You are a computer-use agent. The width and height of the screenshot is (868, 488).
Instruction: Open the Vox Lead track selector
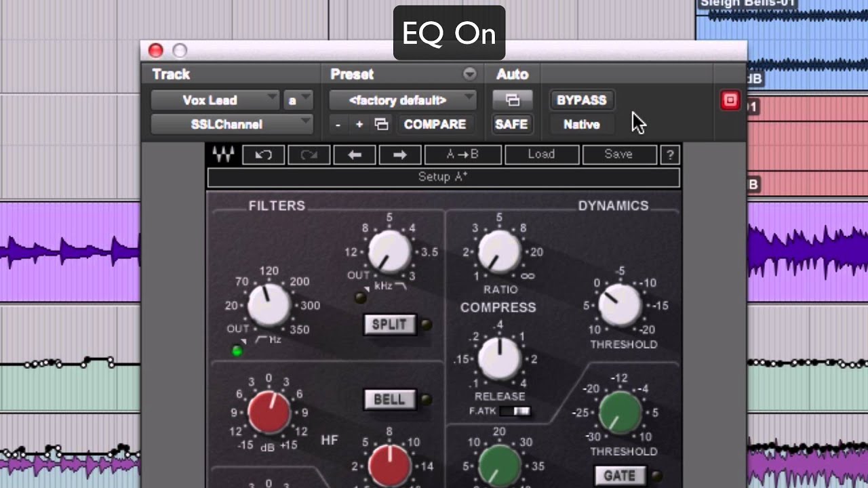215,100
